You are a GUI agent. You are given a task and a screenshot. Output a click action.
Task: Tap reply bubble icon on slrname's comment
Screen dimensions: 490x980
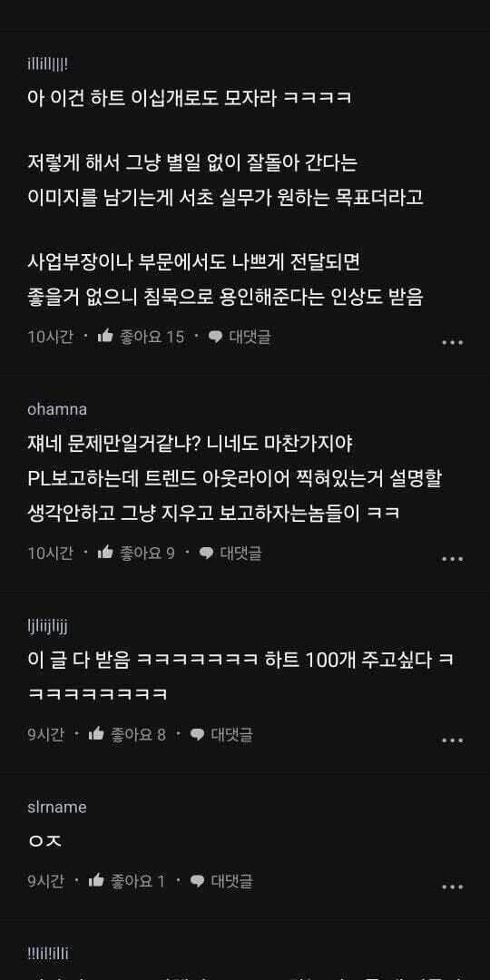pyautogui.click(x=198, y=882)
